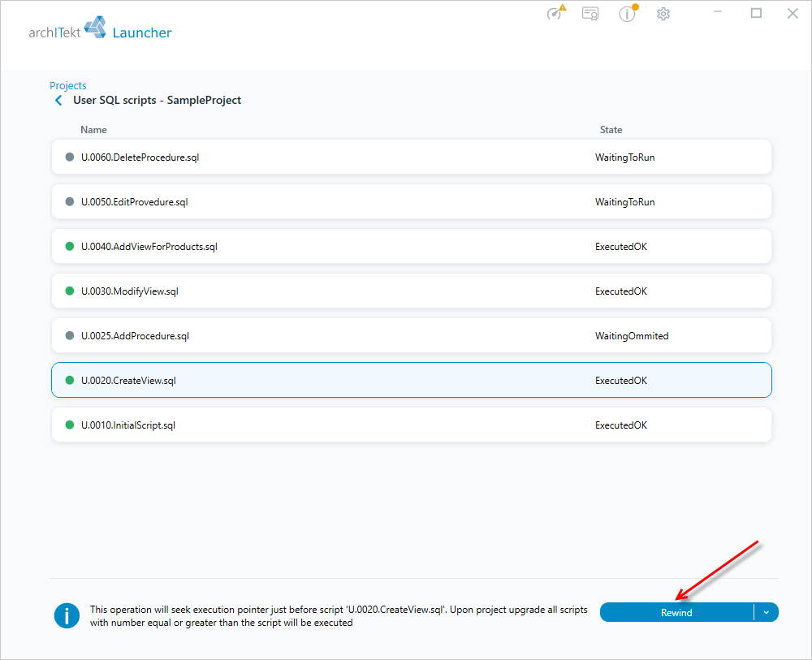Click ExecutedOK state of U.0010.InitialScript.sql
The height and width of the screenshot is (660, 812).
point(621,425)
